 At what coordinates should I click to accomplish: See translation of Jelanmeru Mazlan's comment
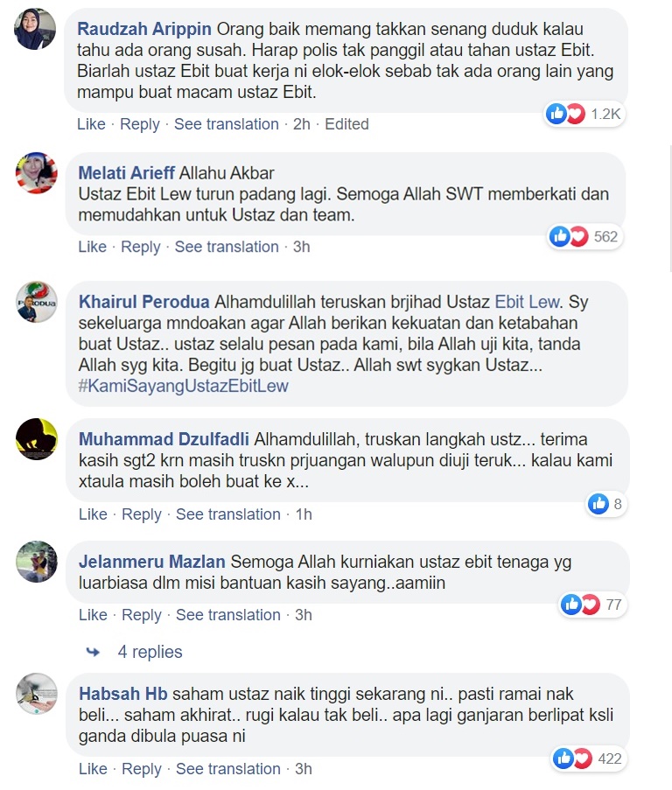click(x=227, y=615)
